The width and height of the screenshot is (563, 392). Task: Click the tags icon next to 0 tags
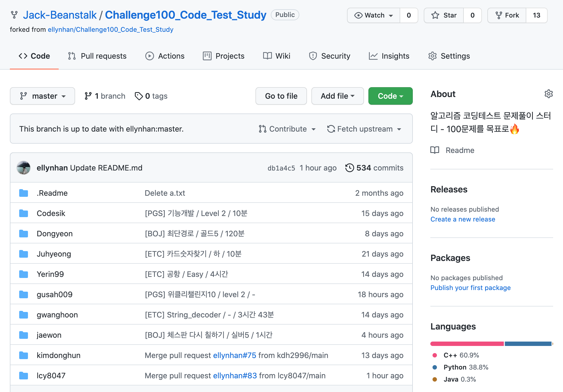pyautogui.click(x=139, y=96)
